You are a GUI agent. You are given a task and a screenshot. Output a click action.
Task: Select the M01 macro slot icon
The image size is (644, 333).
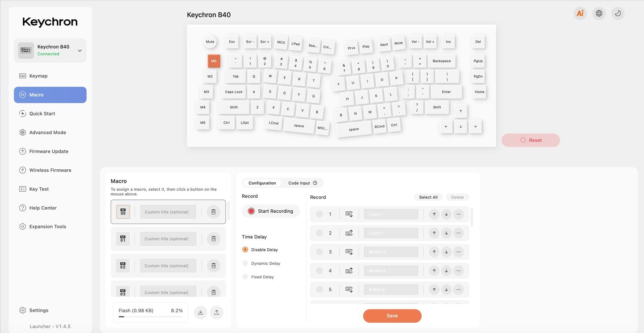(x=123, y=239)
